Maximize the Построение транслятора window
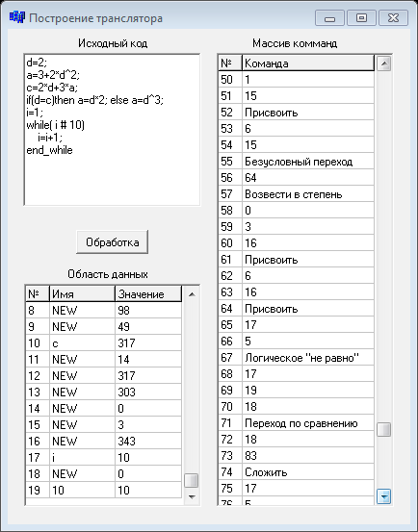 coord(361,17)
